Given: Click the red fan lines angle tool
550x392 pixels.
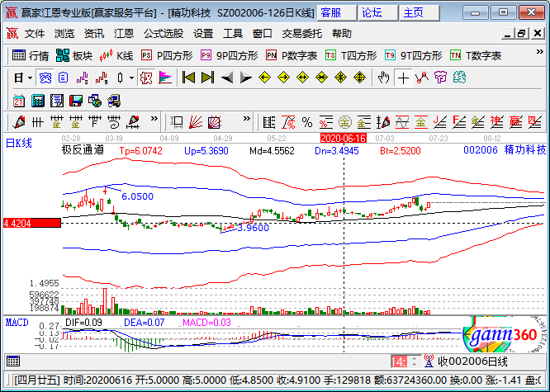Looking at the screenshot, I should coord(196,122).
